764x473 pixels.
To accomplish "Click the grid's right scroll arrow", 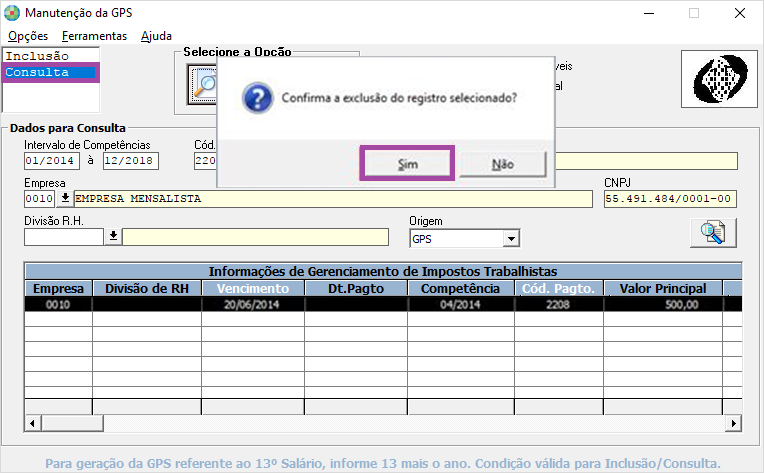I will point(733,423).
